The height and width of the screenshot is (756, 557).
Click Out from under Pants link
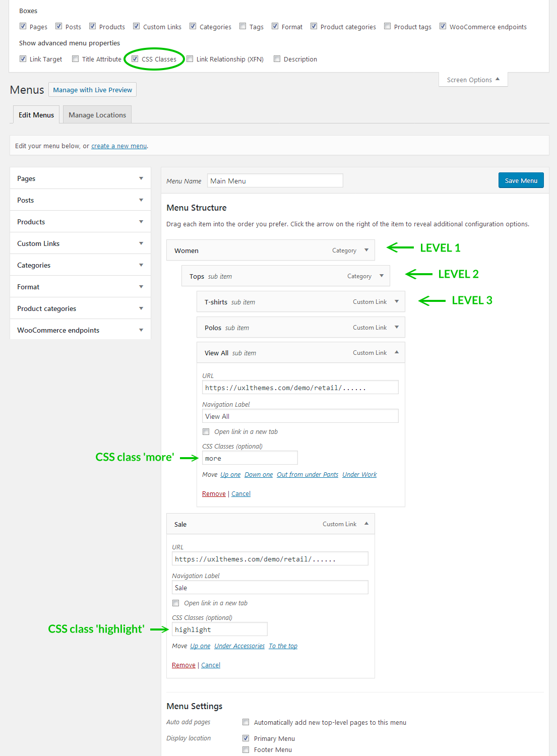pyautogui.click(x=307, y=475)
